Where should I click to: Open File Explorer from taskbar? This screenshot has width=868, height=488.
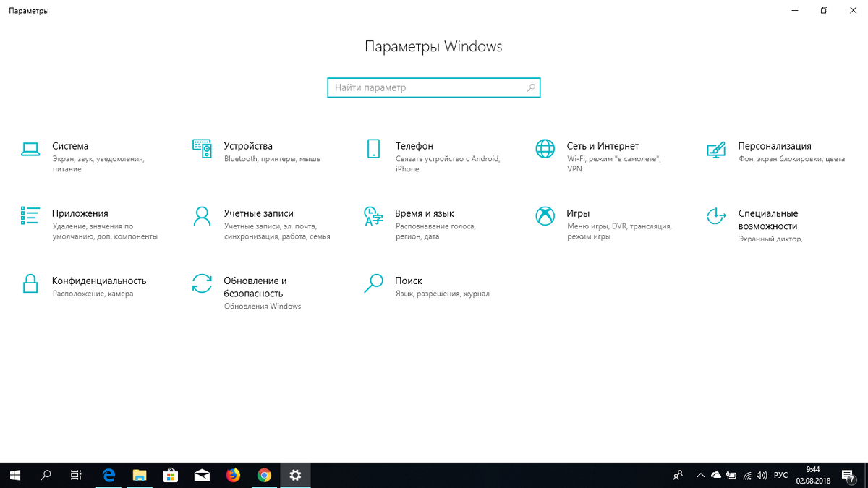pos(140,475)
